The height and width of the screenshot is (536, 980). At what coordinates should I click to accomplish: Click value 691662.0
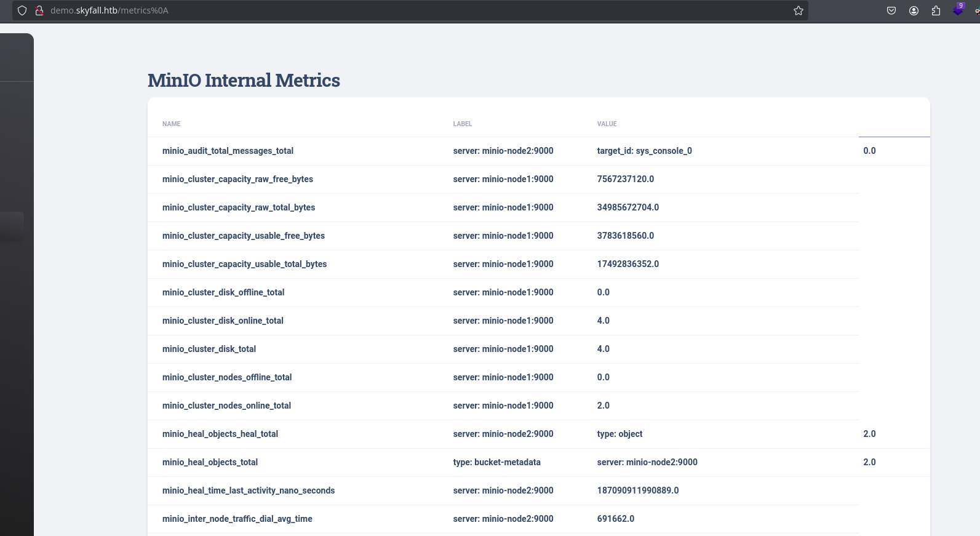pos(615,519)
